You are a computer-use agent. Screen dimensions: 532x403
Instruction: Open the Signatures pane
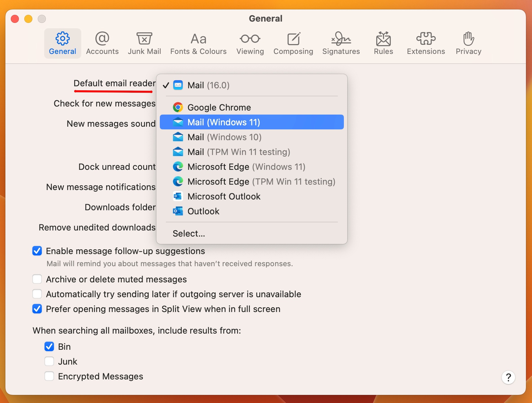(341, 43)
